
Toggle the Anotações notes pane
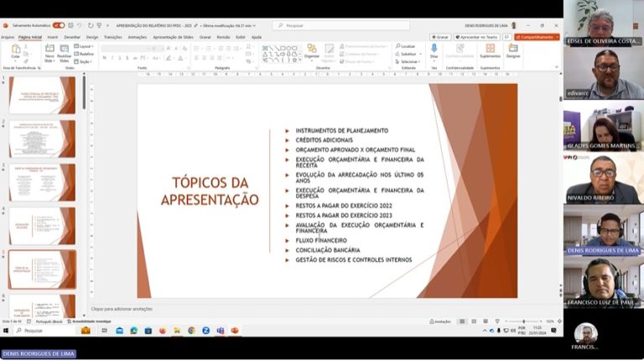442,322
